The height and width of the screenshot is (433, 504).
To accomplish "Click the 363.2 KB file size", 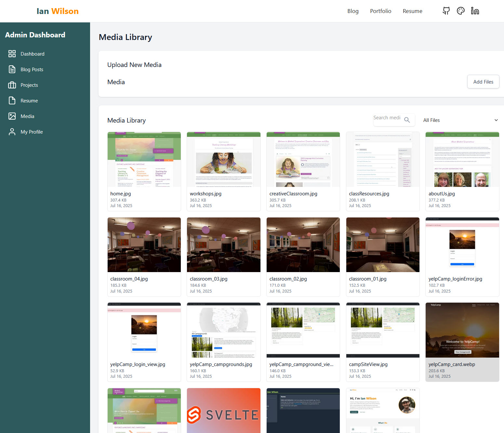I will (198, 200).
